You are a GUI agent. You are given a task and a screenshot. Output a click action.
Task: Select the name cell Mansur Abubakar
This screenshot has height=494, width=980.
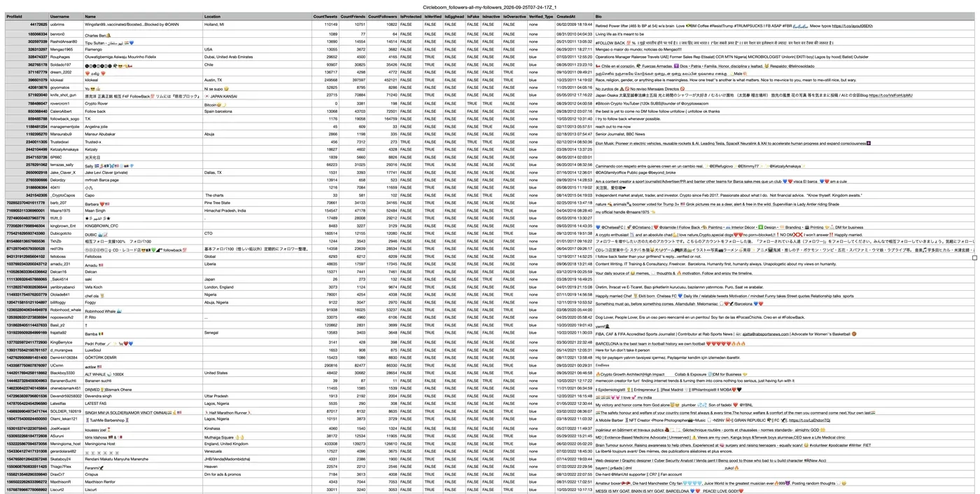point(100,135)
